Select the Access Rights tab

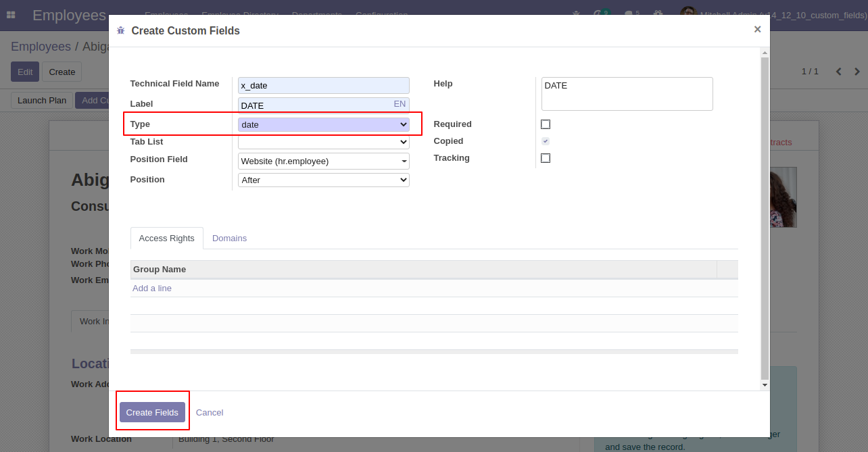coord(166,238)
